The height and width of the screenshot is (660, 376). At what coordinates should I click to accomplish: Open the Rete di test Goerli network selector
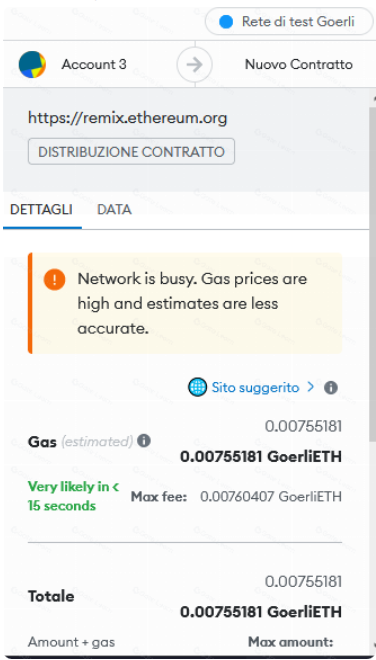[289, 21]
